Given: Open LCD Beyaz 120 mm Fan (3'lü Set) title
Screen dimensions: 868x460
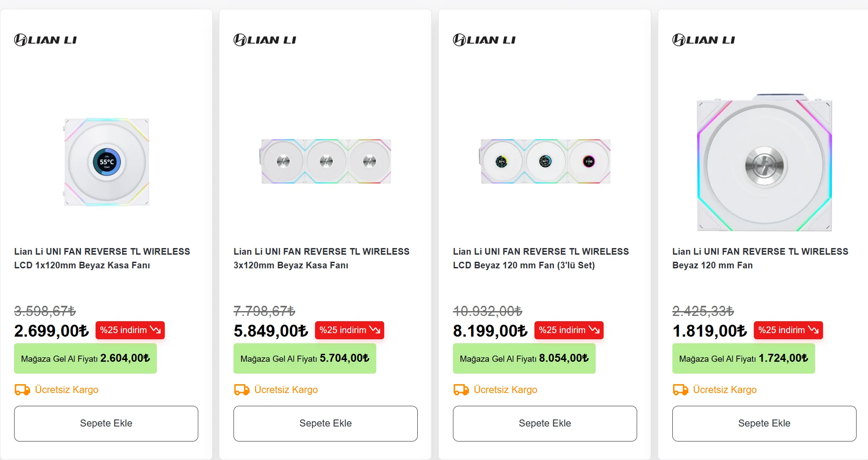Looking at the screenshot, I should tap(541, 258).
